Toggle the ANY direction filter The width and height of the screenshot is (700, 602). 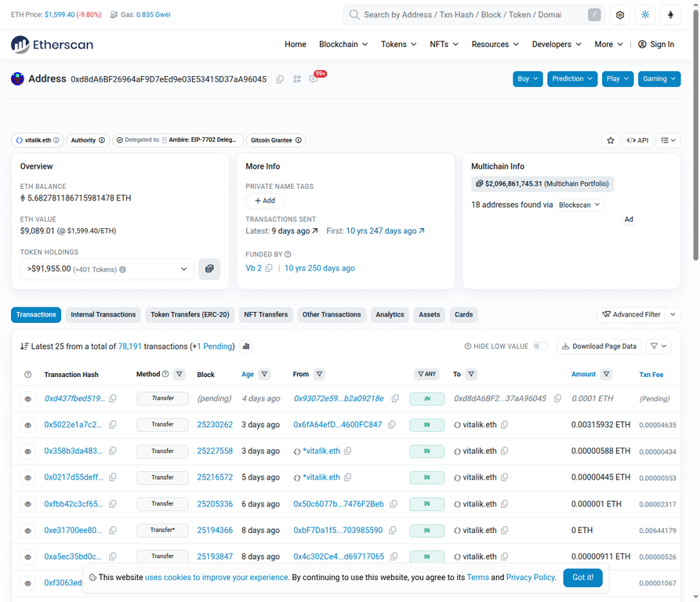click(426, 374)
